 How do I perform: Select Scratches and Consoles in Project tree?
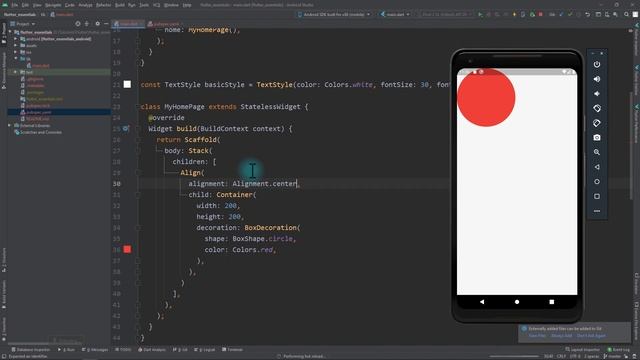click(x=38, y=132)
